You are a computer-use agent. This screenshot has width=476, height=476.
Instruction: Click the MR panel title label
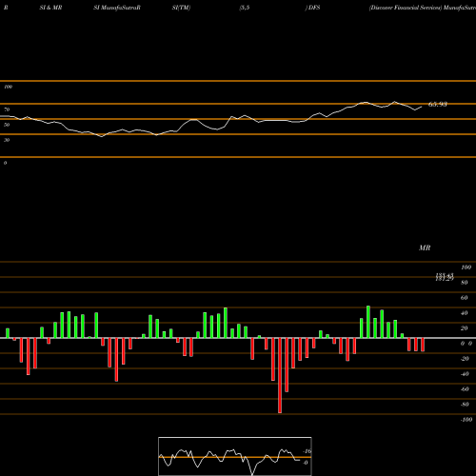pyautogui.click(x=425, y=248)
